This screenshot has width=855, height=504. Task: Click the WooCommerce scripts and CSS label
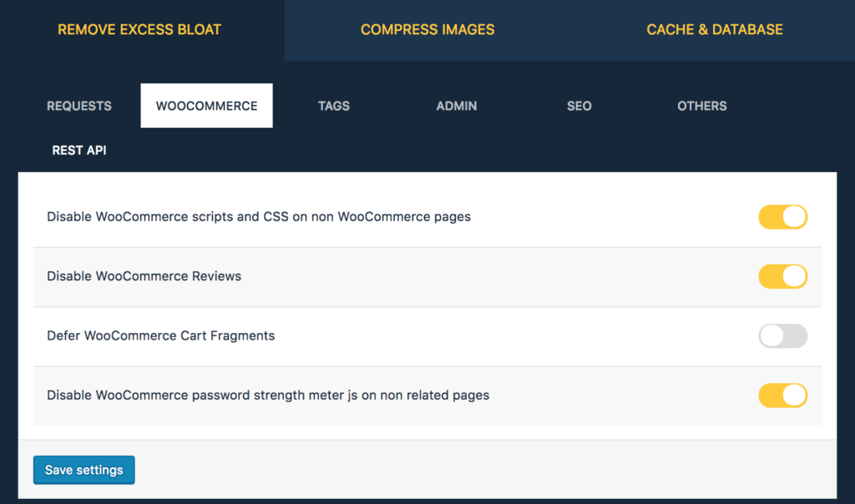point(256,216)
